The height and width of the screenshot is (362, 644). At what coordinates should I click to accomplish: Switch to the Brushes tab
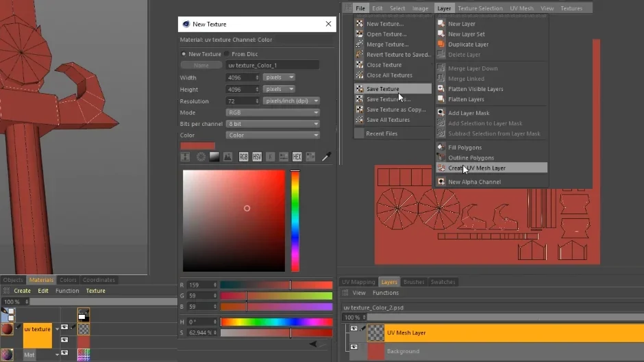(x=414, y=282)
